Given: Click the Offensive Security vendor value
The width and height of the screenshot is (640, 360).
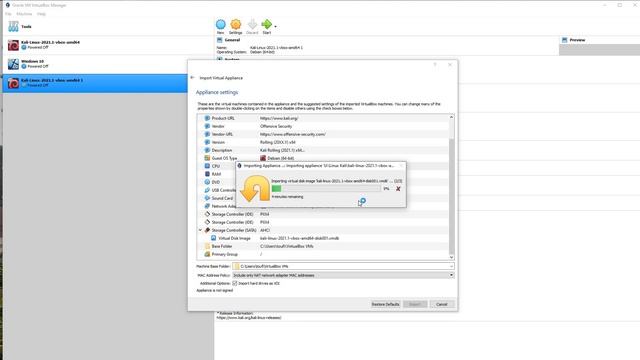Looking at the screenshot, I should click(276, 126).
